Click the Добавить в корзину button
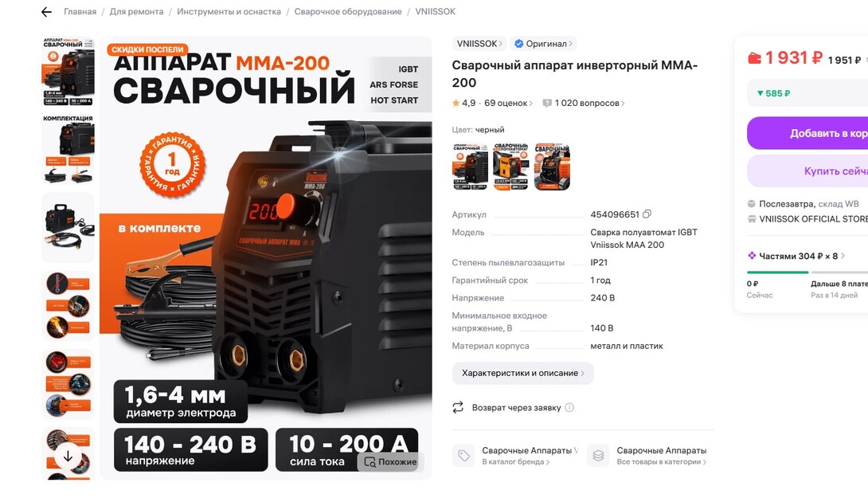 point(807,133)
